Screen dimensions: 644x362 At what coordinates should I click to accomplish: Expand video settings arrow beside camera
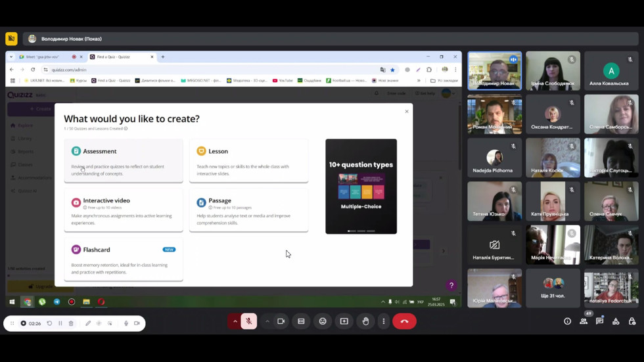pyautogui.click(x=267, y=321)
